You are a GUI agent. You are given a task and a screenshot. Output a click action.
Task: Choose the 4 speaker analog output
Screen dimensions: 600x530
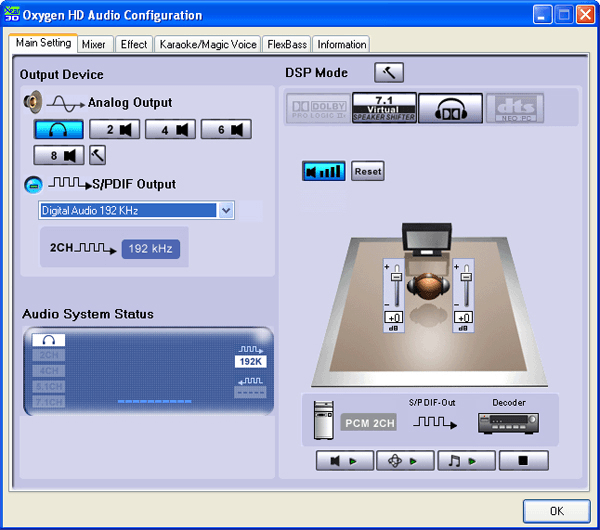pyautogui.click(x=170, y=129)
